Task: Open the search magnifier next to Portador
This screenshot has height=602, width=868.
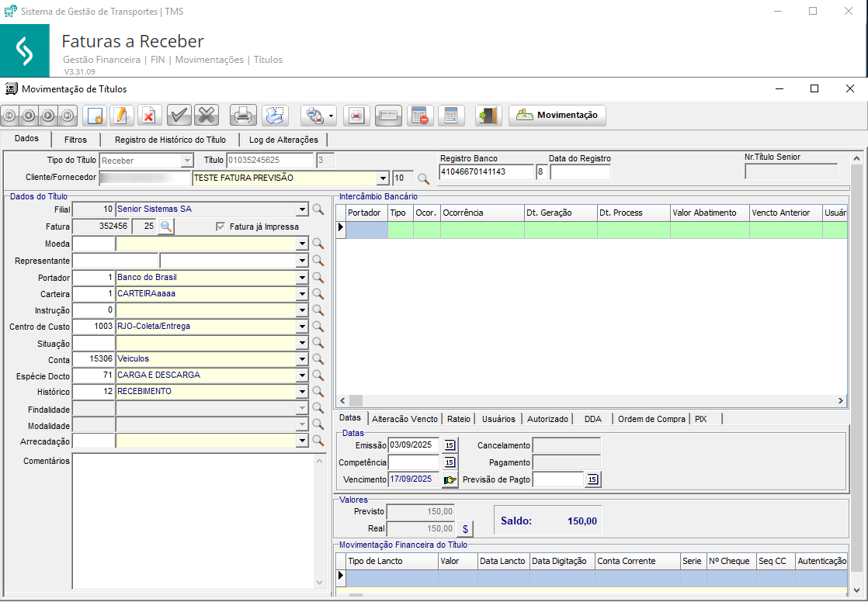Action: click(x=318, y=278)
